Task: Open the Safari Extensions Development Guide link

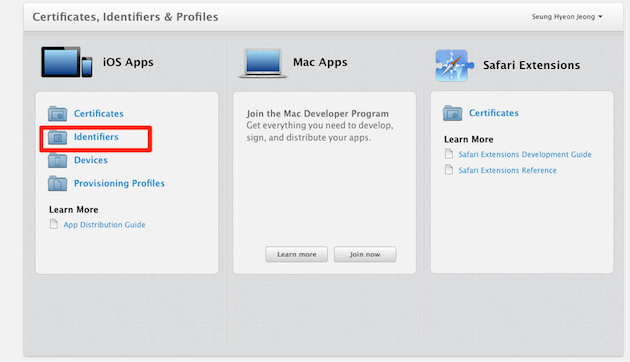Action: coord(525,154)
